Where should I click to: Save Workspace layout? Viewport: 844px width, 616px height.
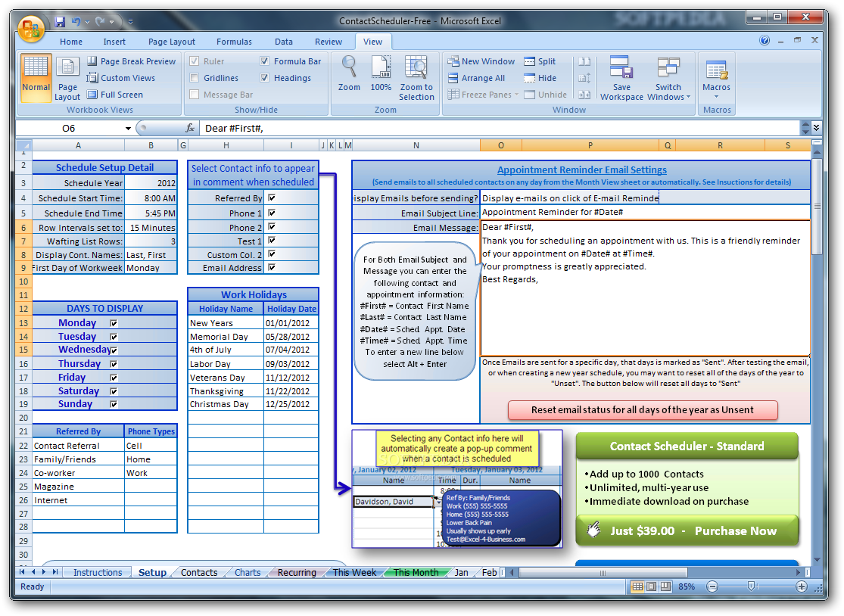tap(621, 78)
